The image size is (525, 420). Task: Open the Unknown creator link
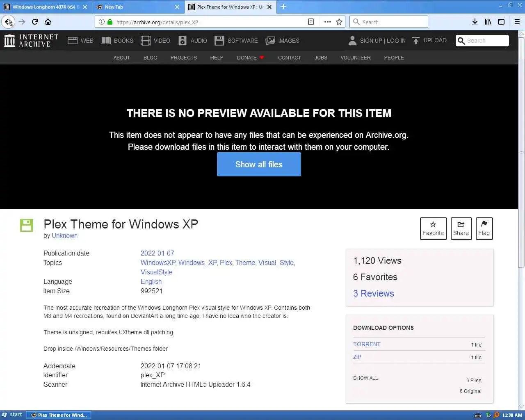[x=64, y=236]
